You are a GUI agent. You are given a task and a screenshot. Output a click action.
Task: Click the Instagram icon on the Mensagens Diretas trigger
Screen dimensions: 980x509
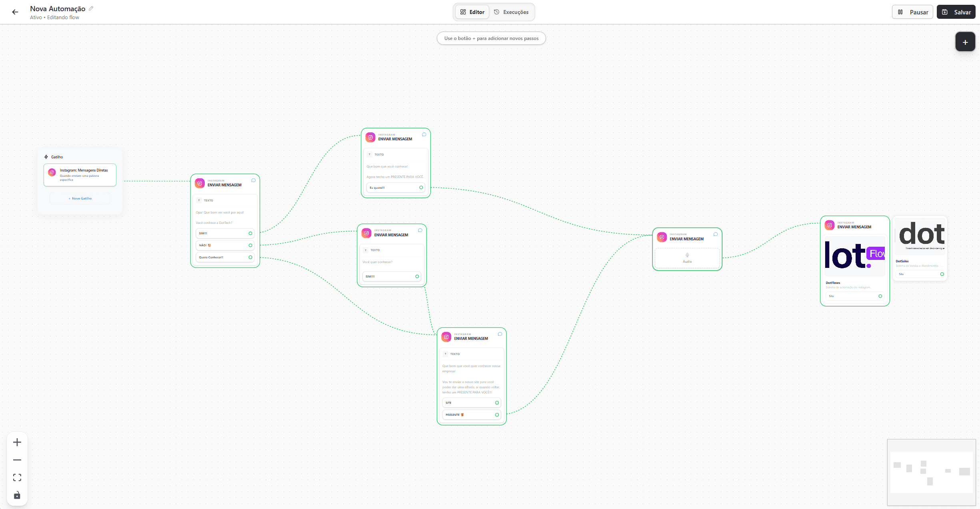[x=52, y=172]
